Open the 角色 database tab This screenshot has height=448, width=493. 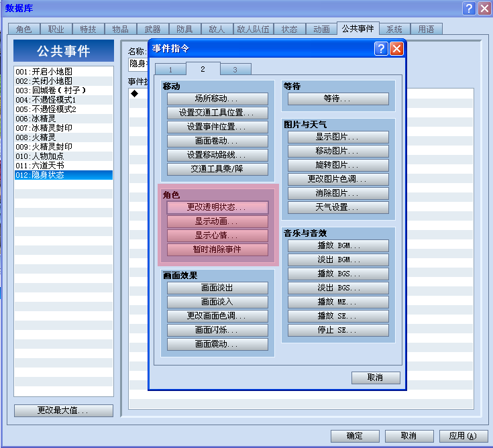click(24, 30)
